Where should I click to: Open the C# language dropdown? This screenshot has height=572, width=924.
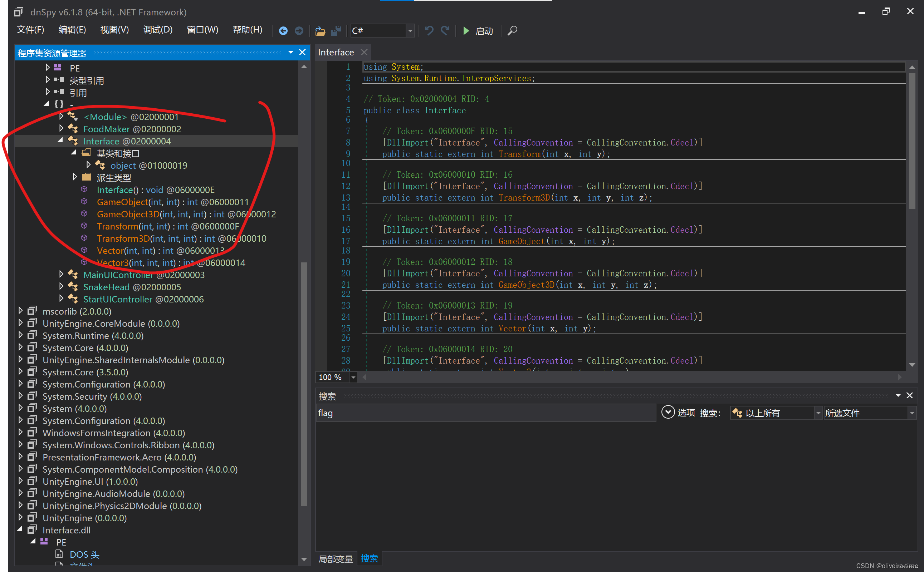tap(410, 31)
